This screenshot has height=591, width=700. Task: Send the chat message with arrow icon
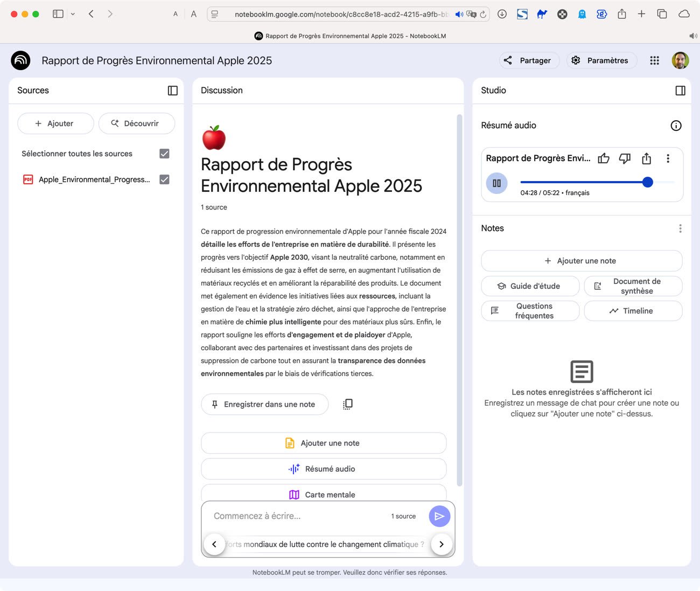point(439,516)
